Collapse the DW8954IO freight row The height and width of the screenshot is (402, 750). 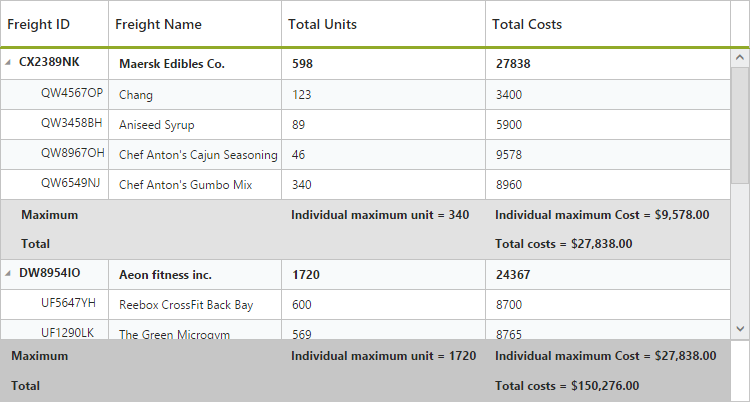9,273
